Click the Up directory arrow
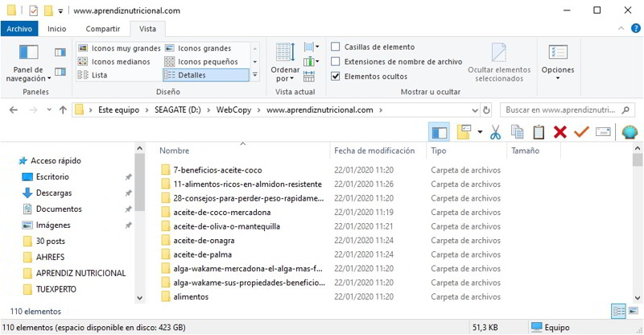Viewport: 644px width, 335px height. 63,110
